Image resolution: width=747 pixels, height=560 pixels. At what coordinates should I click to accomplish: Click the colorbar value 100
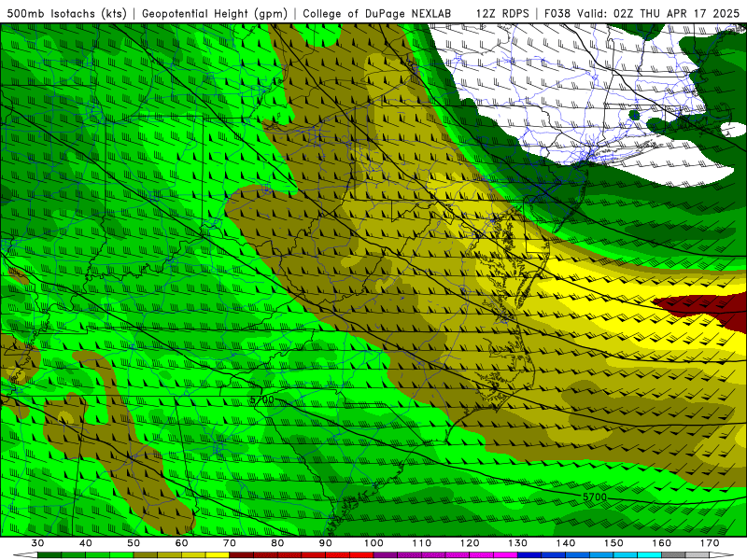pyautogui.click(x=374, y=543)
